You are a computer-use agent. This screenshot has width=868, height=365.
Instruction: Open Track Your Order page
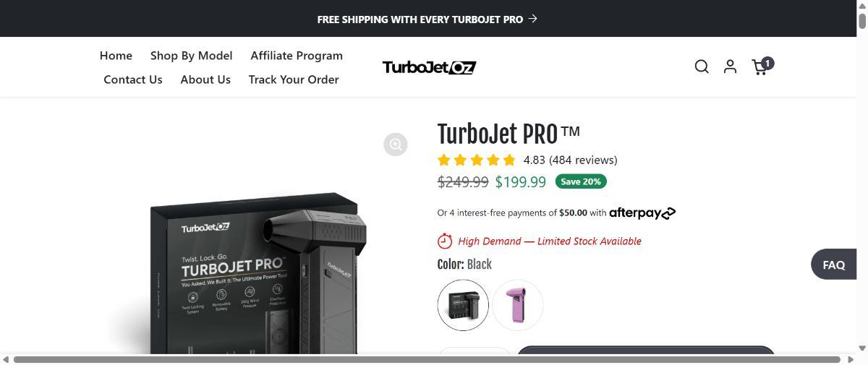[x=294, y=80]
